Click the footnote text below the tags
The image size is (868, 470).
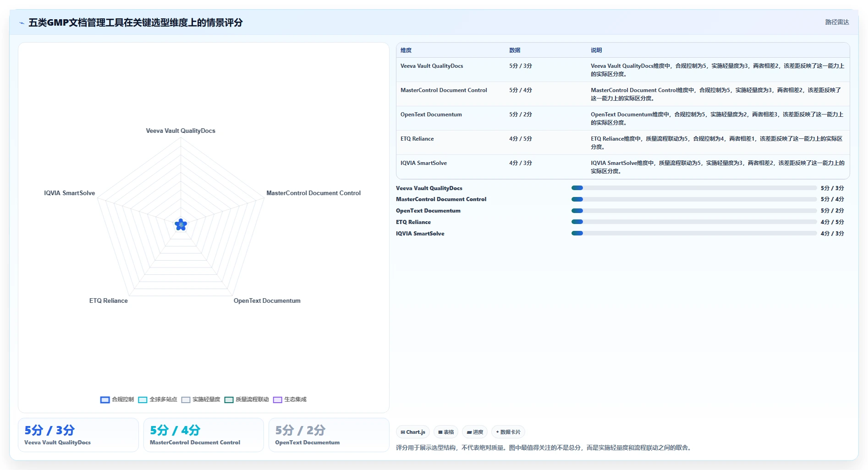pos(544,448)
